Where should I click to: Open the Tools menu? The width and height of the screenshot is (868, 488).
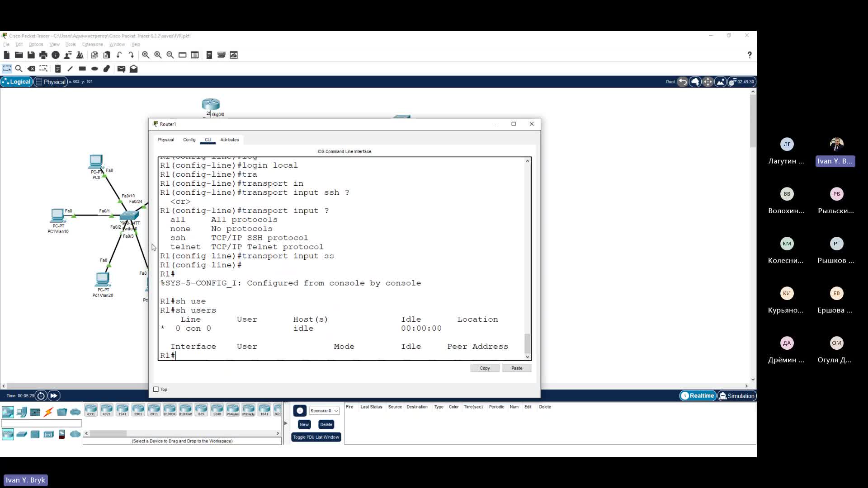(71, 44)
